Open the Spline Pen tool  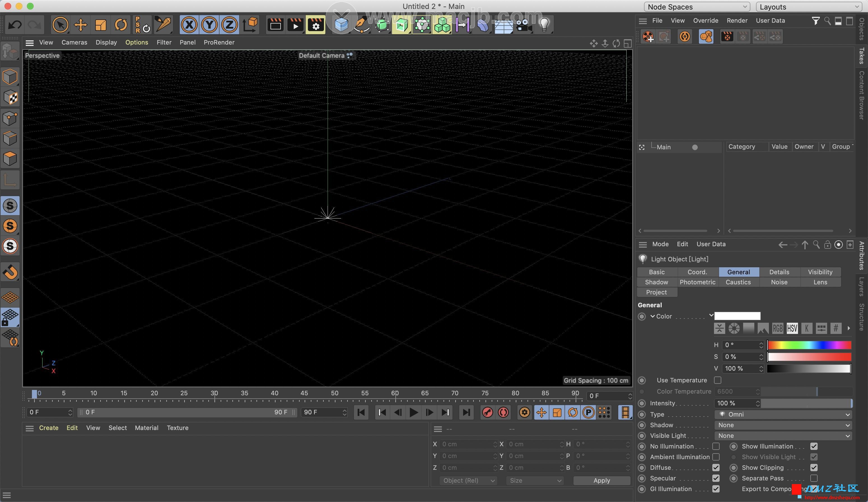pos(361,25)
